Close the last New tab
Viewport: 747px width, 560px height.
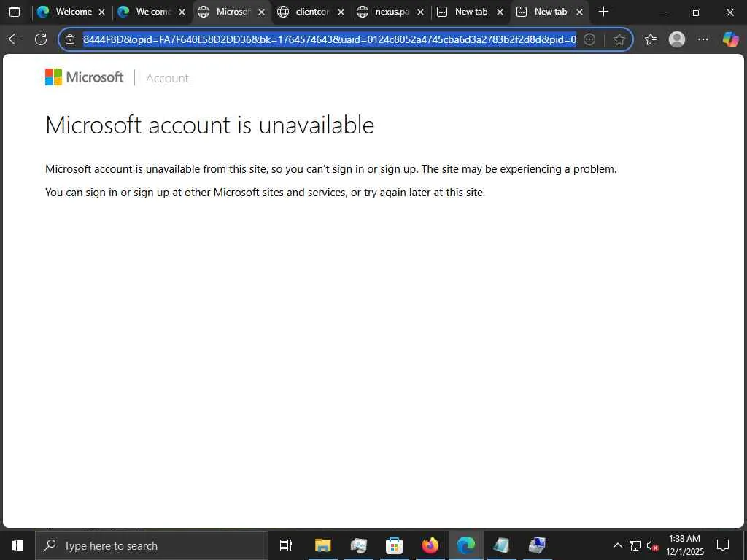tap(579, 12)
